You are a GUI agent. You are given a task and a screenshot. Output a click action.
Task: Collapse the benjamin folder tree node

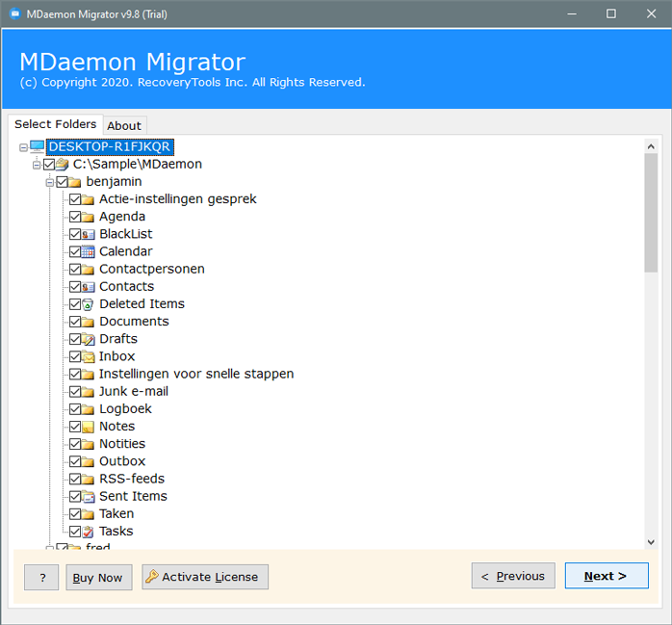click(x=49, y=182)
